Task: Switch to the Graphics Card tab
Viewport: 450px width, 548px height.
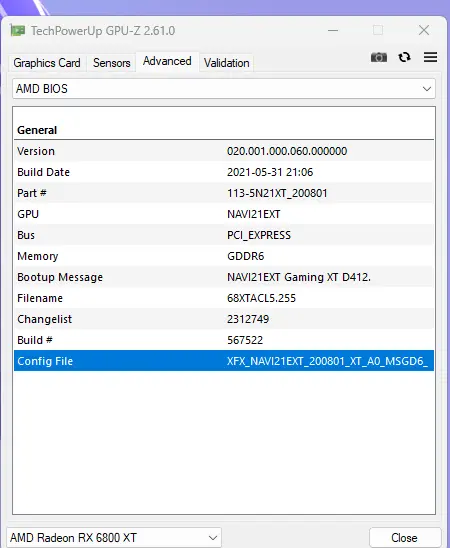Action: [47, 63]
